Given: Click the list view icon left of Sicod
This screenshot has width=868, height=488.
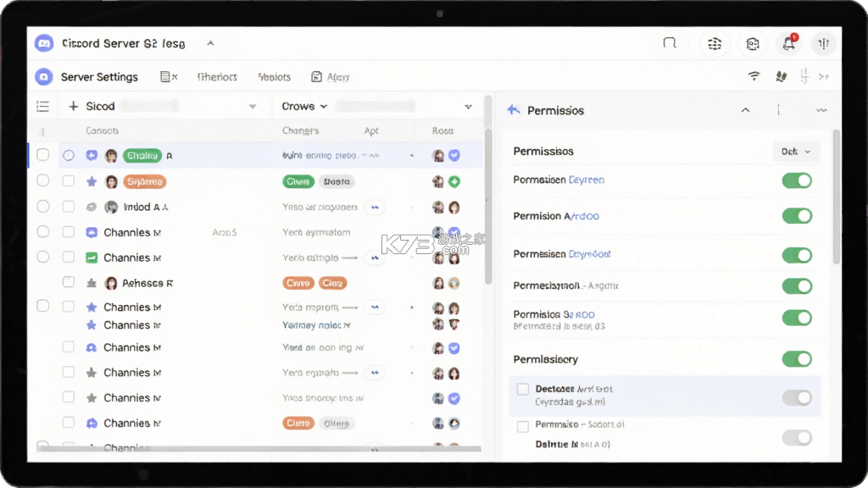Looking at the screenshot, I should pyautogui.click(x=42, y=106).
